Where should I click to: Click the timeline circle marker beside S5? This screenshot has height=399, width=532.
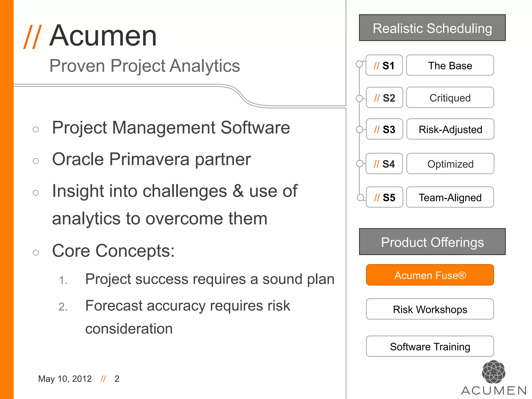coord(360,197)
